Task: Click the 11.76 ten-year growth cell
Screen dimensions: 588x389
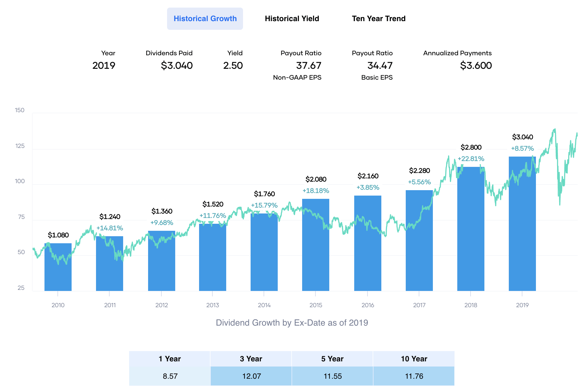Action: pyautogui.click(x=414, y=376)
